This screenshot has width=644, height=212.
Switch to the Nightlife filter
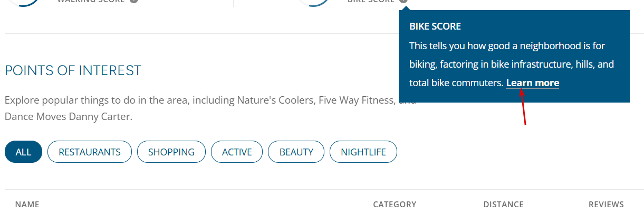pos(363,152)
